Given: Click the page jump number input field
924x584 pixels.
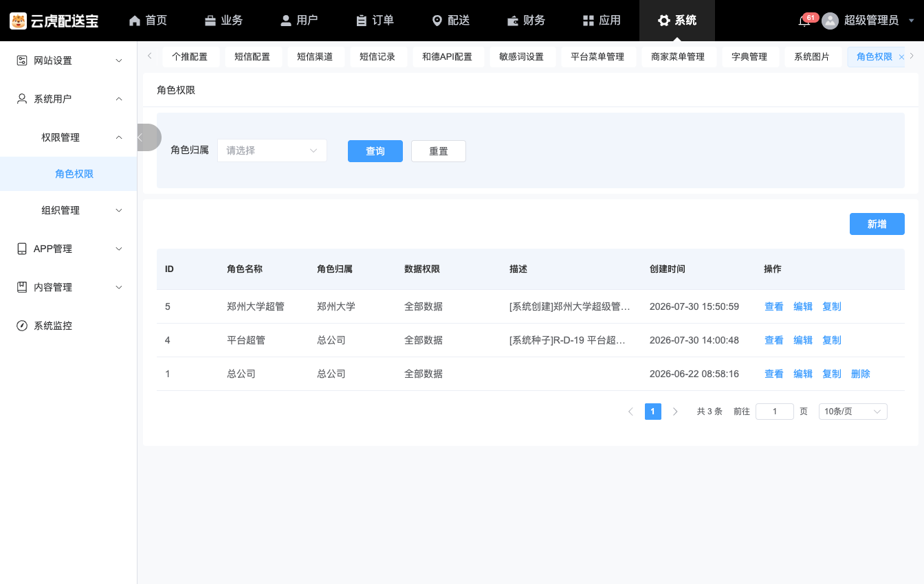Looking at the screenshot, I should (x=775, y=412).
